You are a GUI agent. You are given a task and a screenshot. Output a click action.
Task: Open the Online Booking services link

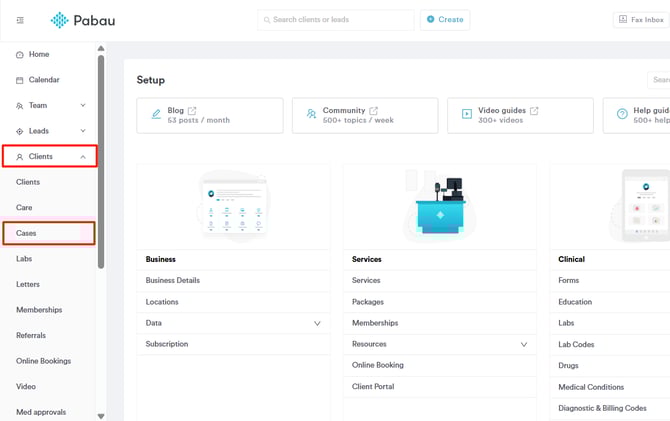coord(378,365)
